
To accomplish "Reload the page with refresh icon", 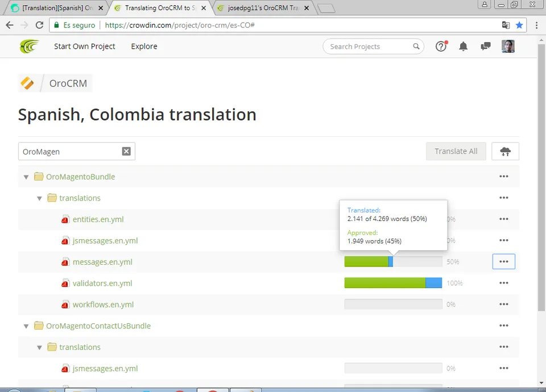I will pyautogui.click(x=39, y=25).
